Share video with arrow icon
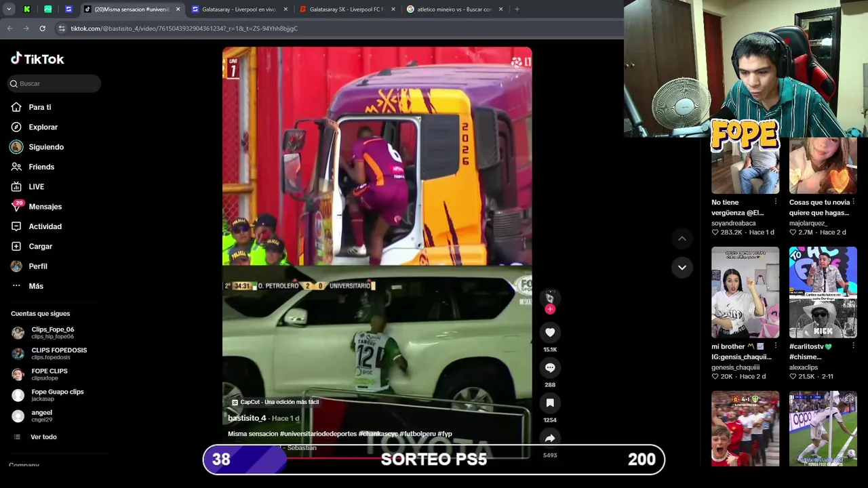868x488 pixels. point(550,438)
